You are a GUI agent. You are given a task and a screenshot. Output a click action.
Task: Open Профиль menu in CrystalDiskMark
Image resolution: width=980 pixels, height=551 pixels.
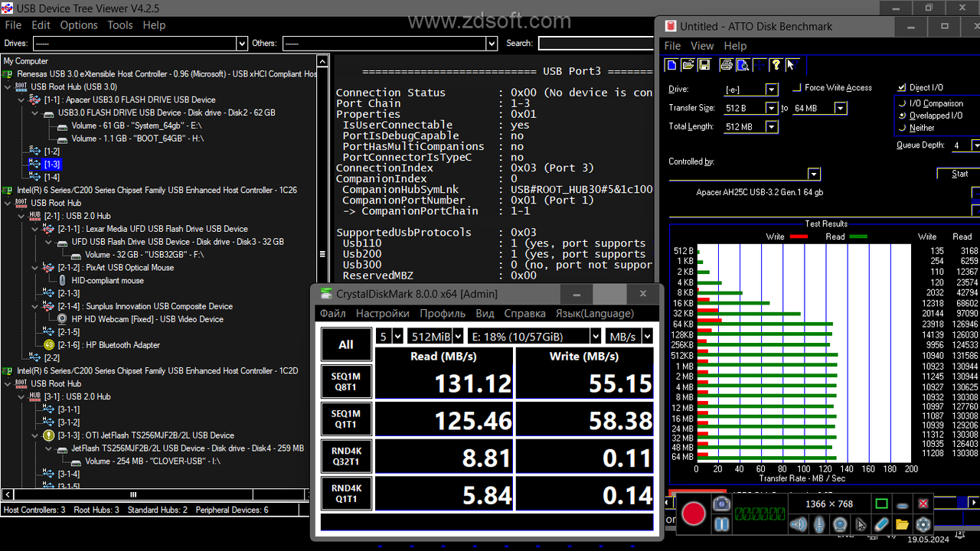pos(443,313)
